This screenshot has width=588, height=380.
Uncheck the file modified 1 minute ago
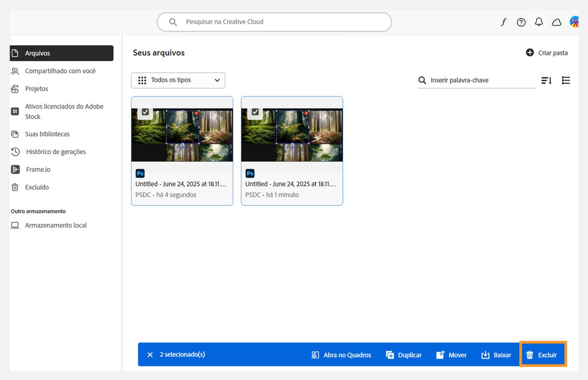[255, 112]
